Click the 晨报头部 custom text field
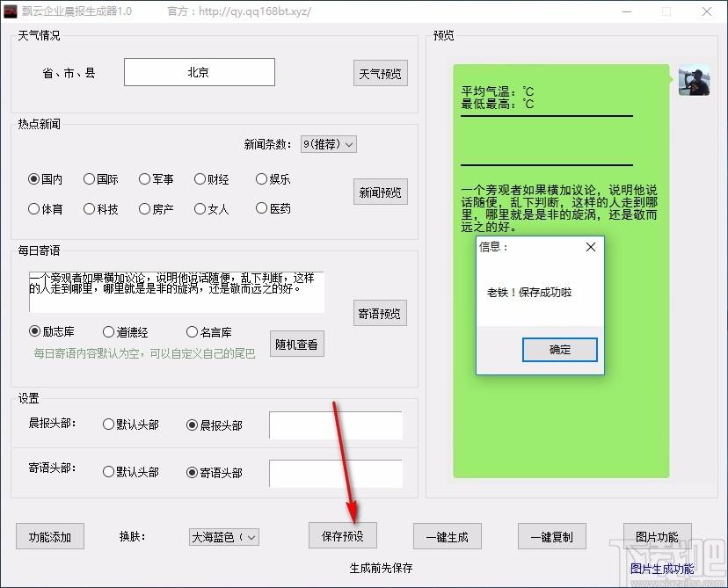728x588 pixels. coord(336,425)
